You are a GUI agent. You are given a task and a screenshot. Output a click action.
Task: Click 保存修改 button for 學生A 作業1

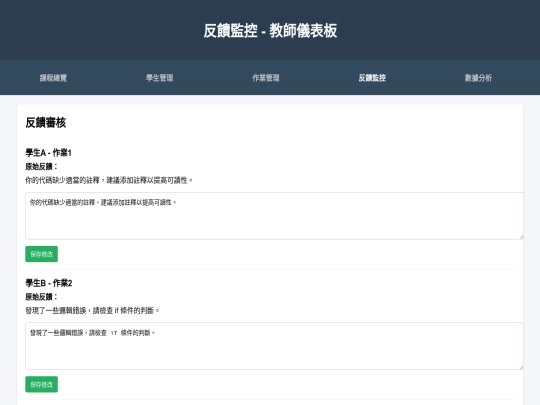coord(41,254)
